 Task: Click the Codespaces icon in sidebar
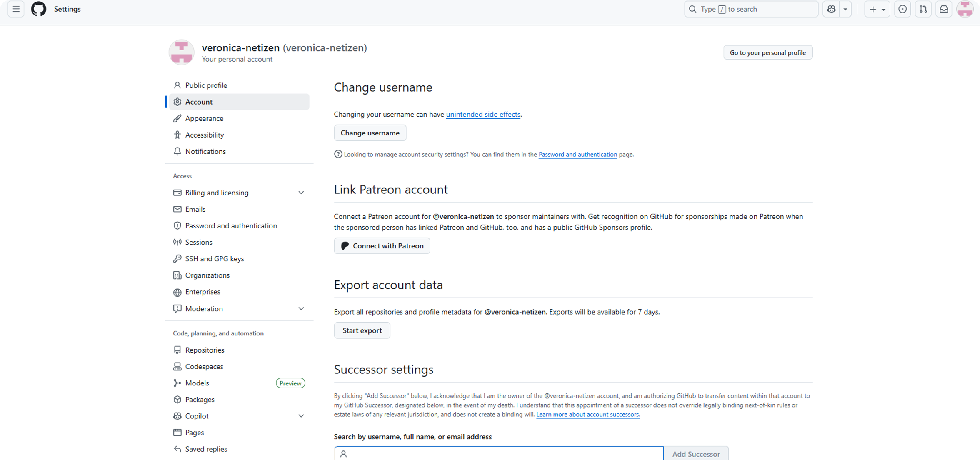point(177,367)
